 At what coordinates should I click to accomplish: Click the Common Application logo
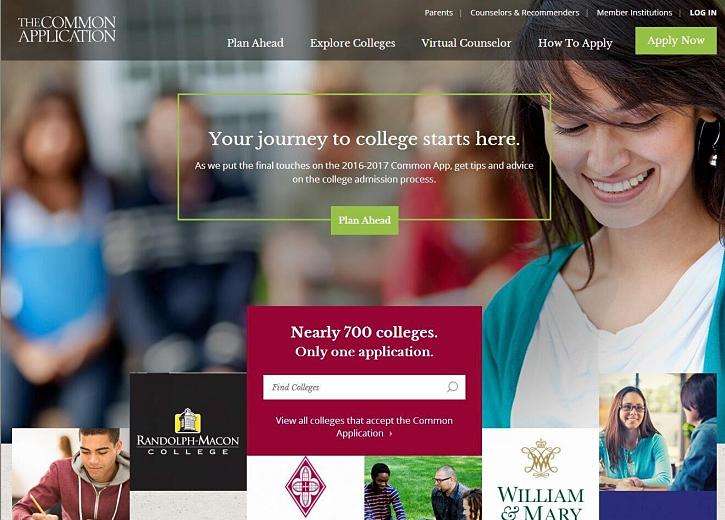[67, 30]
